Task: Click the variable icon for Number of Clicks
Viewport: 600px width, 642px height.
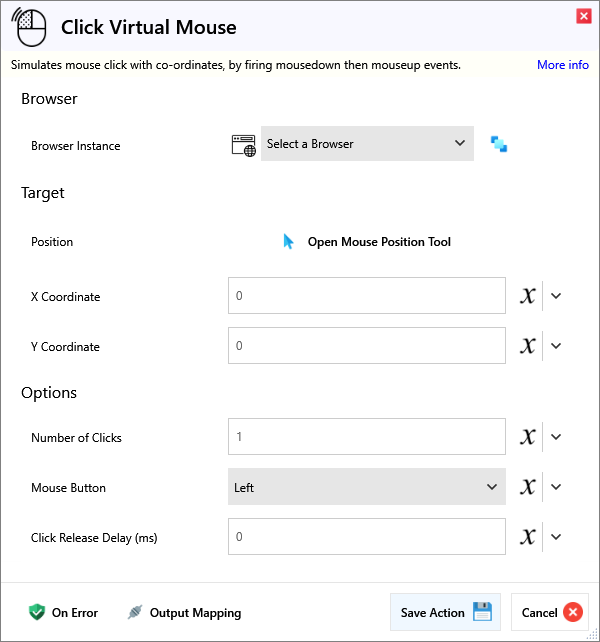Action: [x=528, y=437]
